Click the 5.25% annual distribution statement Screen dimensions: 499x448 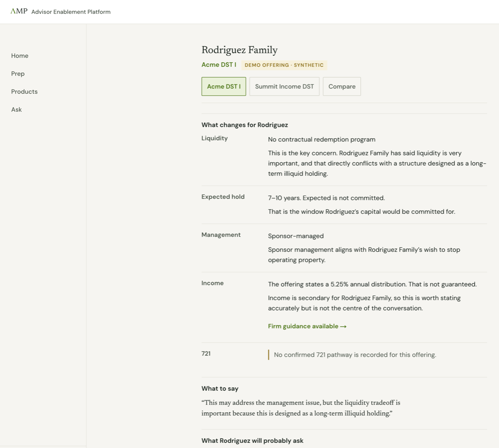coord(372,284)
